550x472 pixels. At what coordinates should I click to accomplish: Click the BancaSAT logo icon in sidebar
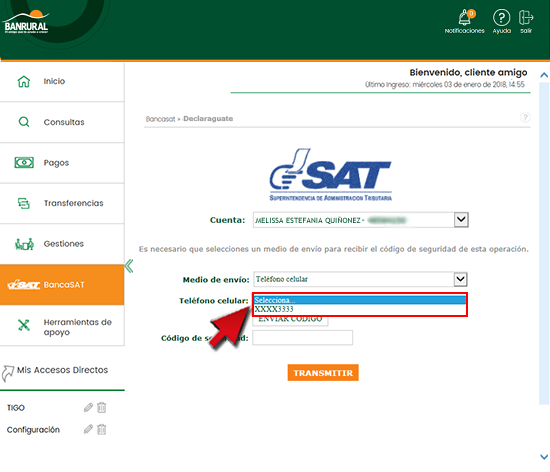click(24, 284)
